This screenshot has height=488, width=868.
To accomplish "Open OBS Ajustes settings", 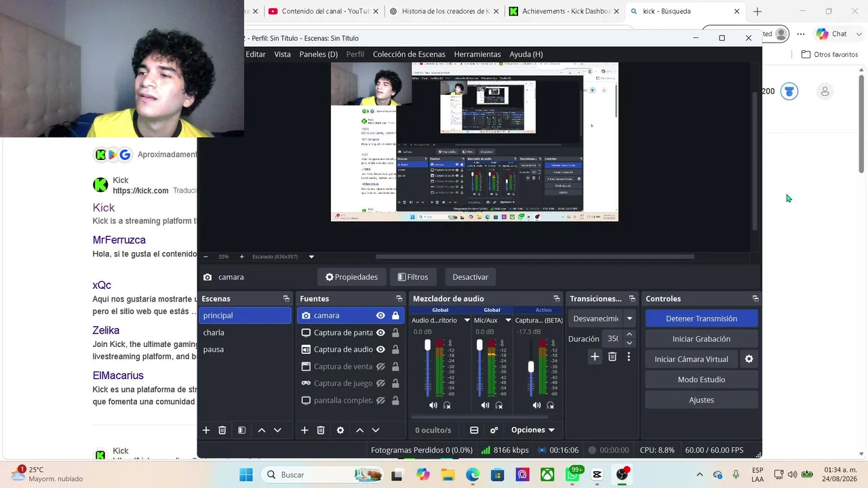I will click(x=701, y=400).
